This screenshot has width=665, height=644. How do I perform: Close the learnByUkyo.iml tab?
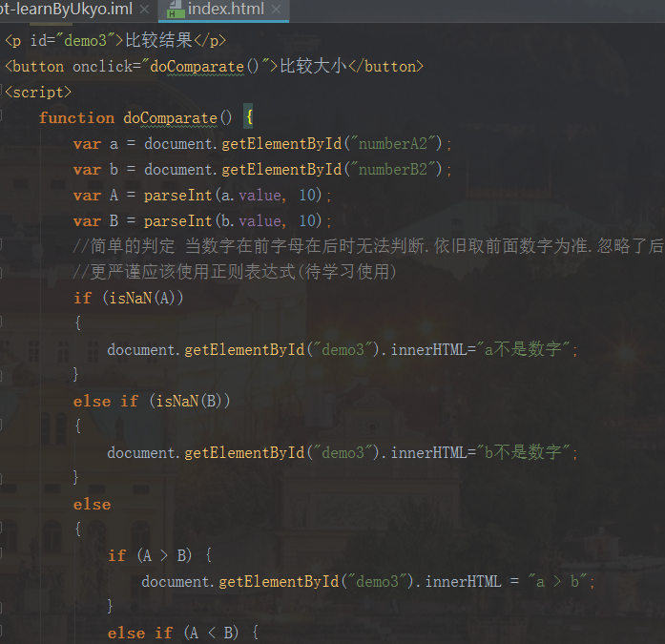click(144, 9)
